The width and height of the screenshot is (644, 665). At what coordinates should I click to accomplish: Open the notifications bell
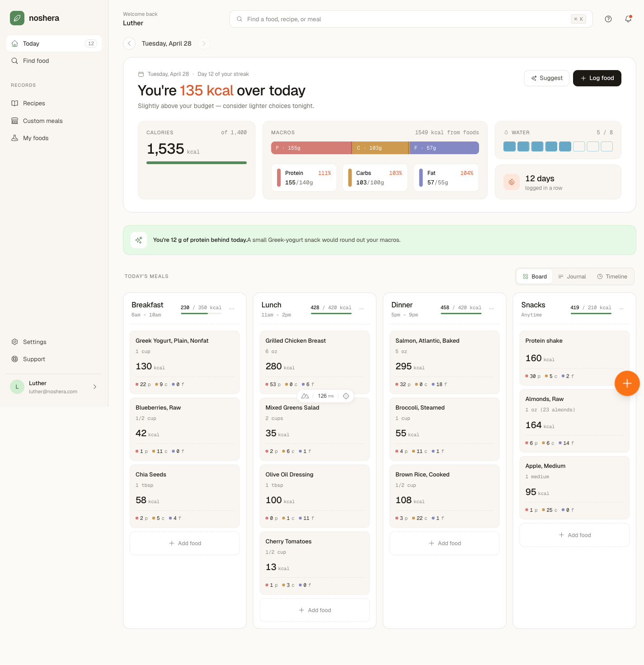628,19
